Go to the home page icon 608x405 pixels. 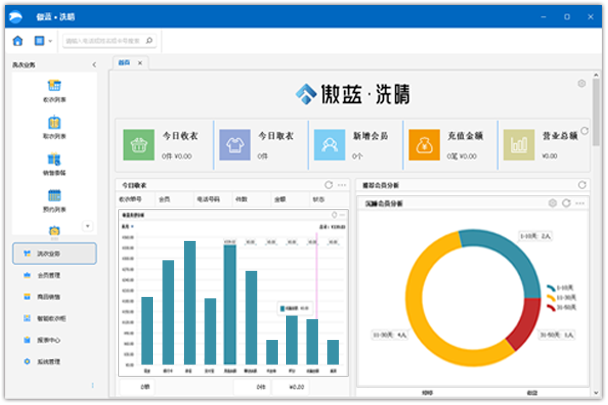click(x=17, y=41)
